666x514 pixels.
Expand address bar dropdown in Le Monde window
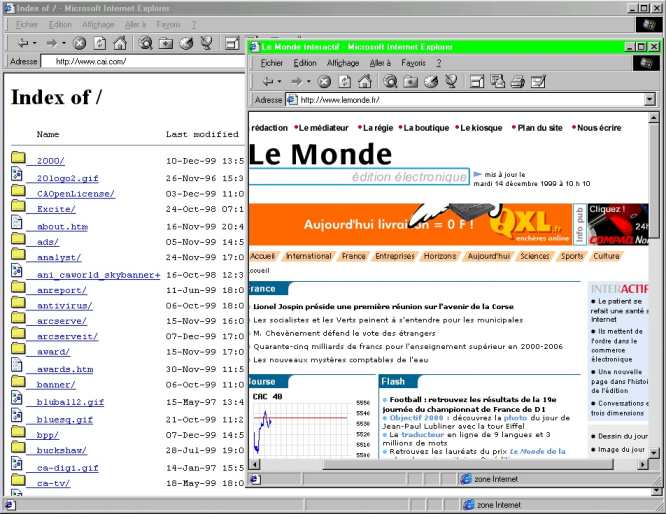pyautogui.click(x=649, y=100)
